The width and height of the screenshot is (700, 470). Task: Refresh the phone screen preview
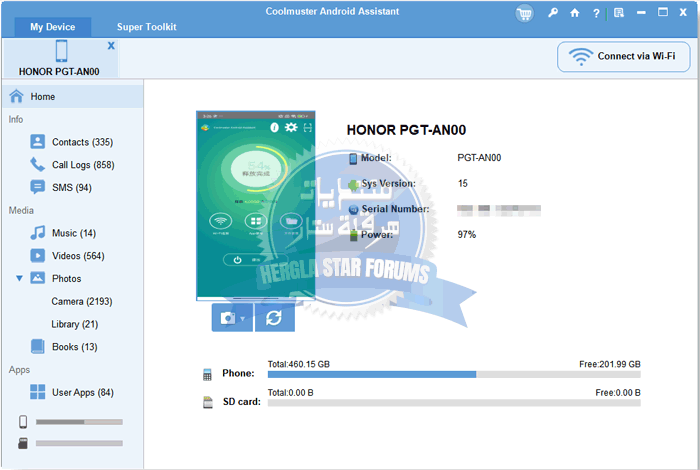pyautogui.click(x=274, y=317)
